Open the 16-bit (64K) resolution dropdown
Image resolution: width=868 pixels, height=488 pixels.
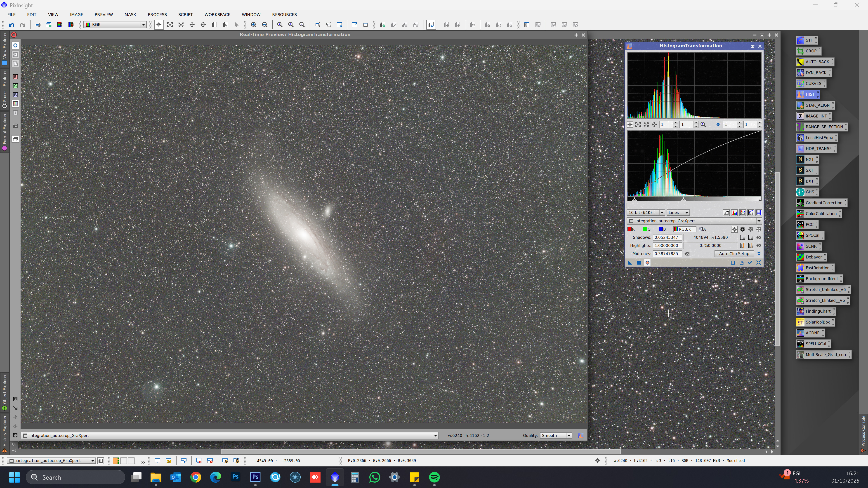click(645, 213)
